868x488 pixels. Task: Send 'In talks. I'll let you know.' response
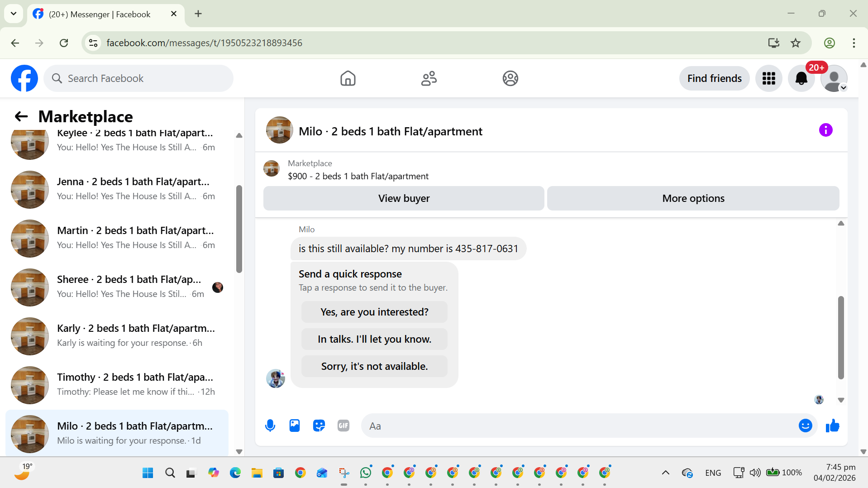coord(374,339)
